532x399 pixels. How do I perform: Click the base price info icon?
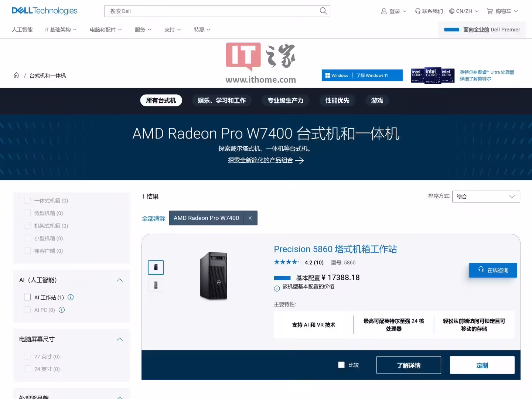tap(277, 289)
